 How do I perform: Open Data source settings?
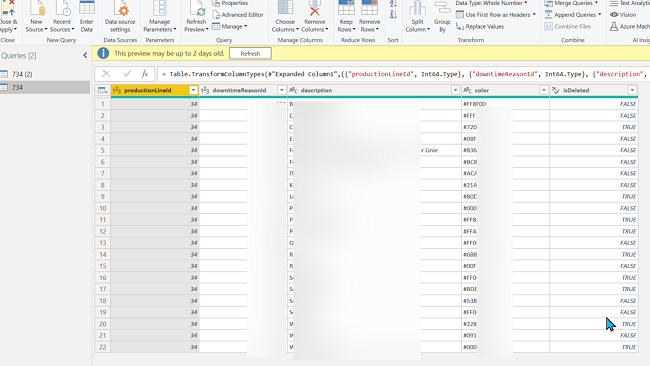[120, 17]
